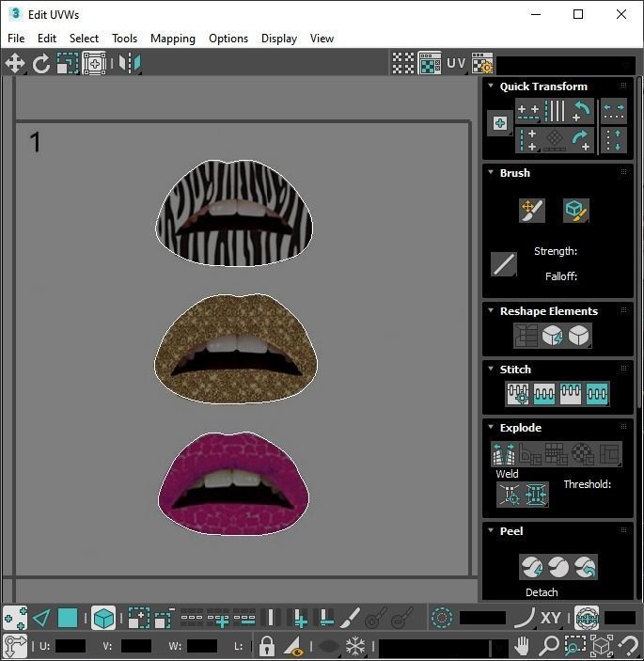Click the U coordinate input field

click(70, 646)
